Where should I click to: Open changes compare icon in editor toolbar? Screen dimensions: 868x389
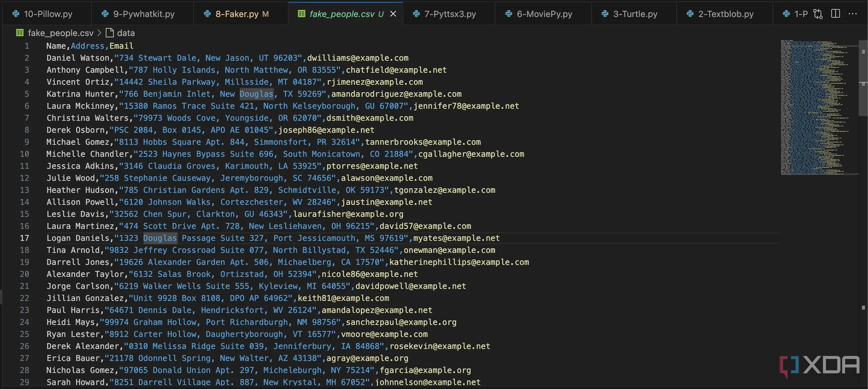(818, 14)
